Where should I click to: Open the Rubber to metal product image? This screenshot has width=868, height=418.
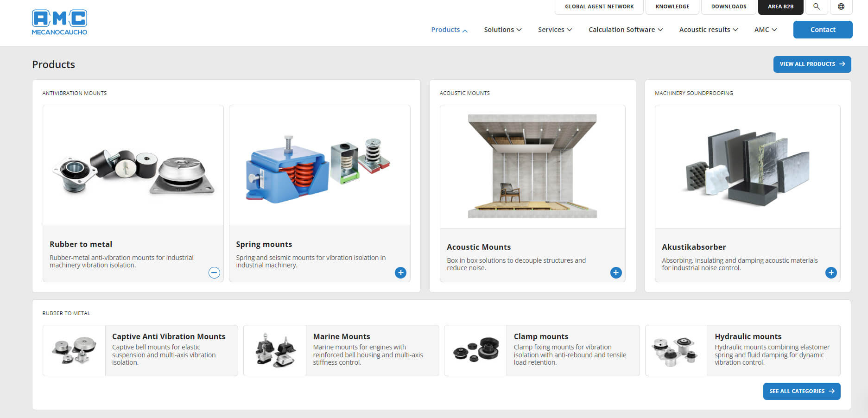click(x=133, y=165)
